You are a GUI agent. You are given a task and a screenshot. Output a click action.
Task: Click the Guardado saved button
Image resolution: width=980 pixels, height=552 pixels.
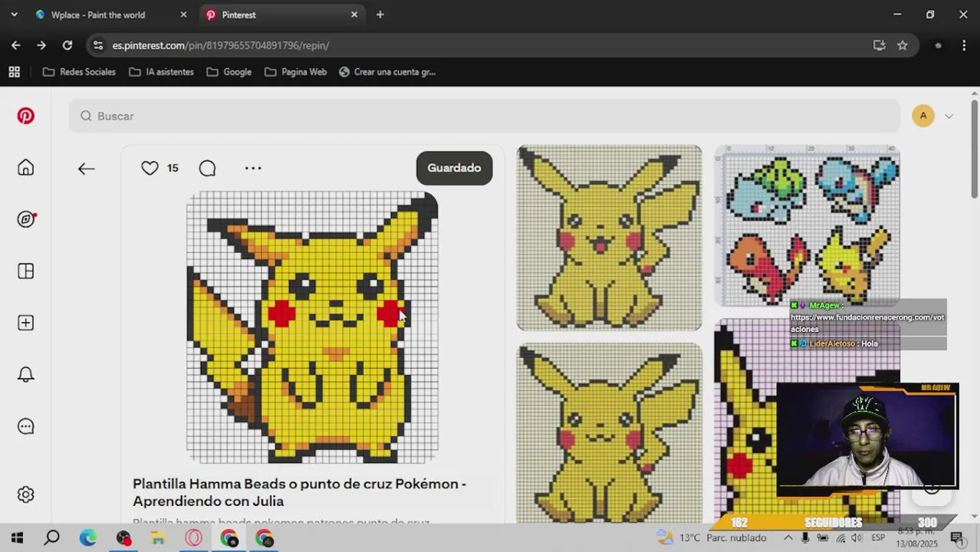click(454, 168)
